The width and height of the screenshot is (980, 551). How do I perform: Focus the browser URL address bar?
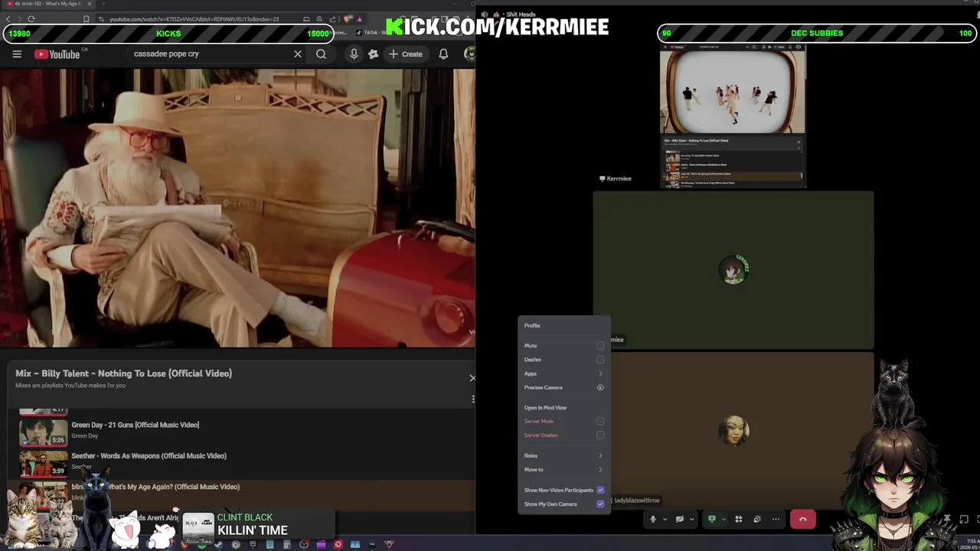[x=195, y=19]
